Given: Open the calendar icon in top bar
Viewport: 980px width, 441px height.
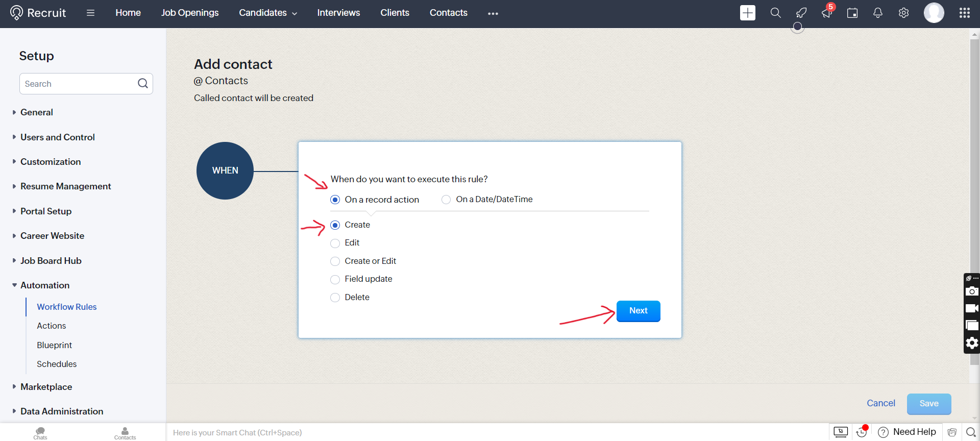Looking at the screenshot, I should tap(852, 13).
